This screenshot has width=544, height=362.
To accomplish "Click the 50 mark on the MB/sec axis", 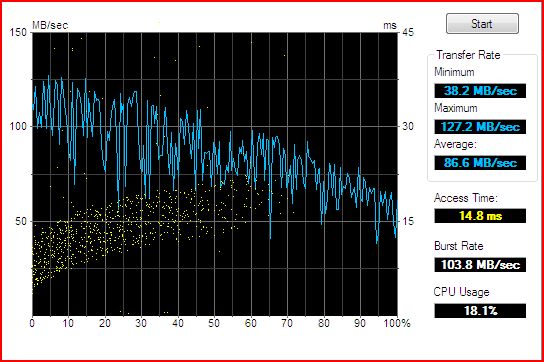I will 21,221.
